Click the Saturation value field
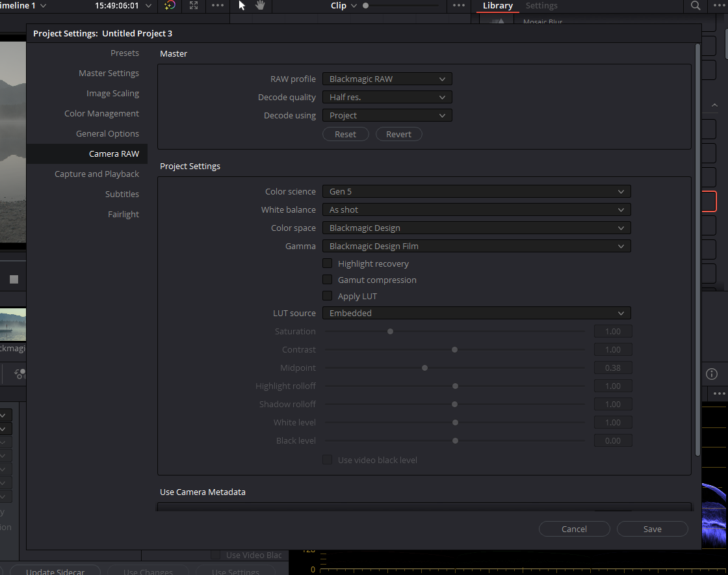 [612, 331]
